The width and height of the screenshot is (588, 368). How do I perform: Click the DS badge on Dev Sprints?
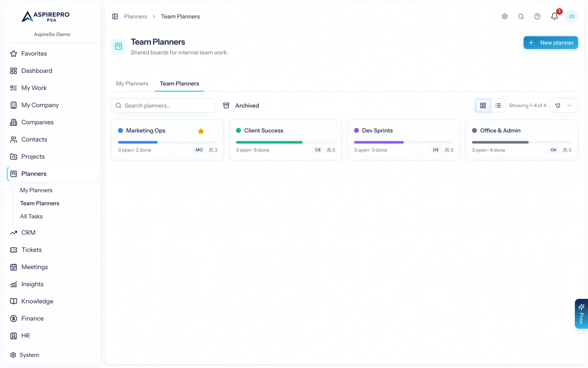[x=436, y=150]
